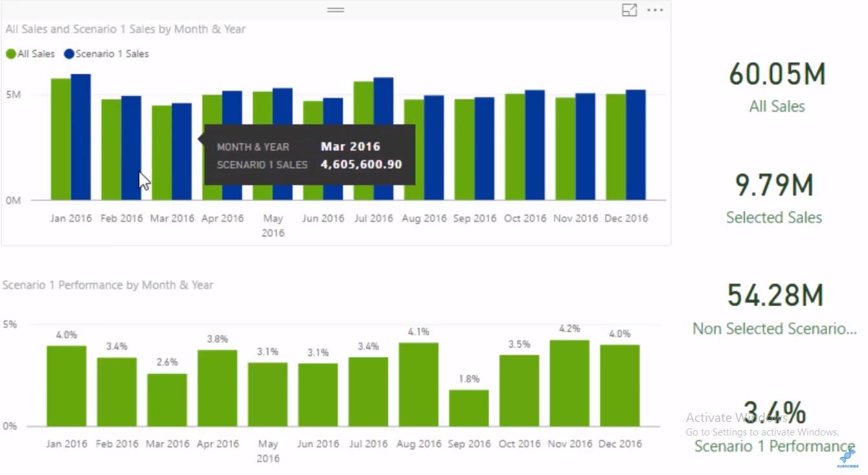Select Jul 2016 performance bar 3.4%
This screenshot has height=475, width=868.
(369, 392)
